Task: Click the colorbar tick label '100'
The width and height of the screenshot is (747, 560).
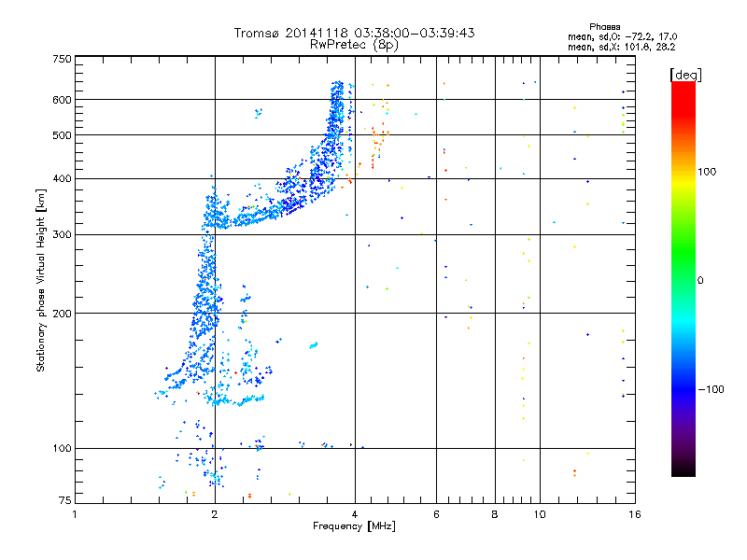Action: tap(707, 172)
